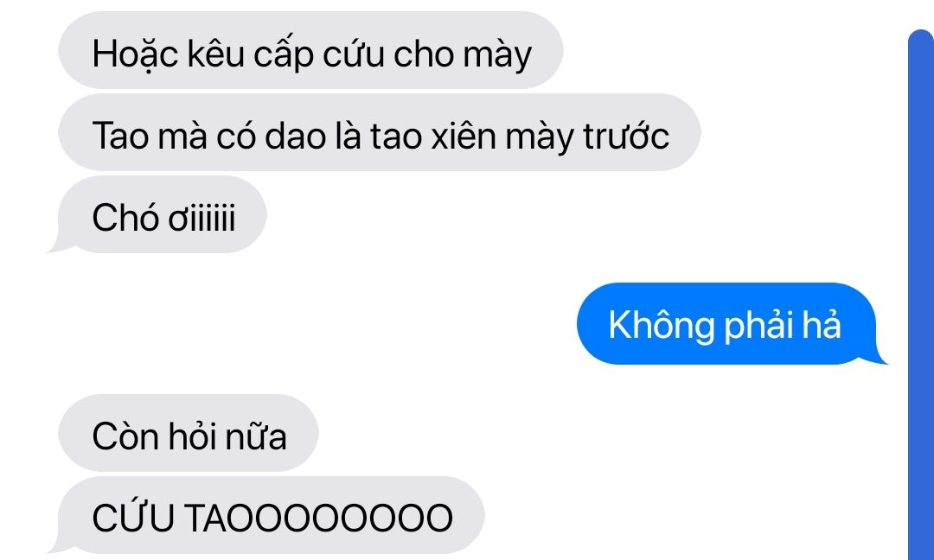The image size is (934, 560).
Task: Click the word "TAOOOOOOOO" in last message
Action: coord(319,519)
